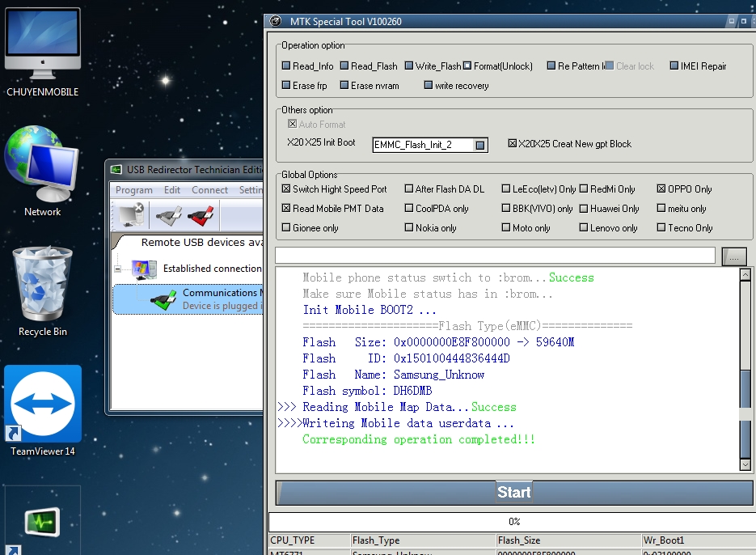Click the Wr_Boot1 column header
Viewport: 756px width, 555px height.
pyautogui.click(x=699, y=540)
